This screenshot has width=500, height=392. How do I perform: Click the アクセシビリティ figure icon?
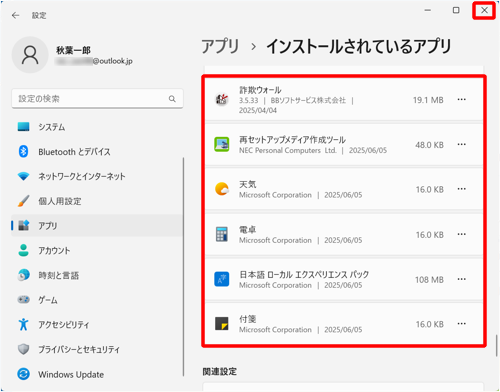[x=23, y=324]
